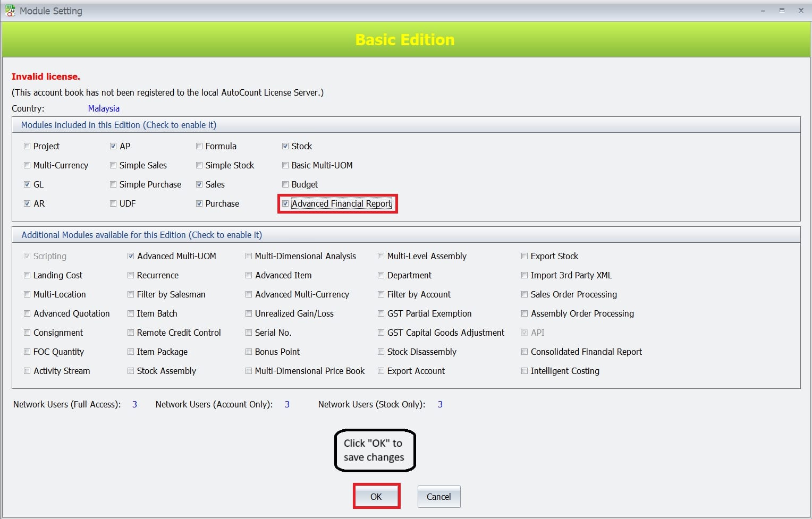Click the Module Setting title bar icon
This screenshot has height=519, width=812.
(10, 10)
